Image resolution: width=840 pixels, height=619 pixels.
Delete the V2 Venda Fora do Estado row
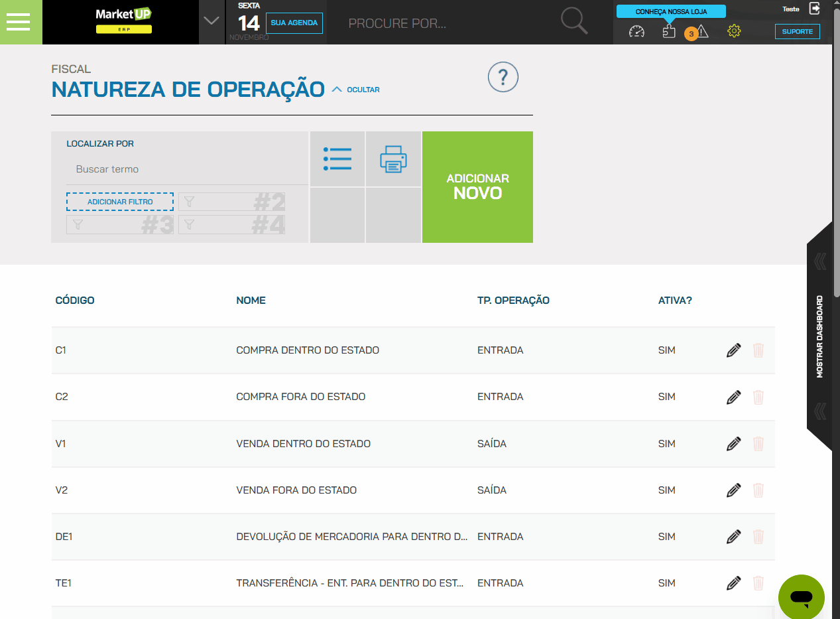(x=758, y=490)
